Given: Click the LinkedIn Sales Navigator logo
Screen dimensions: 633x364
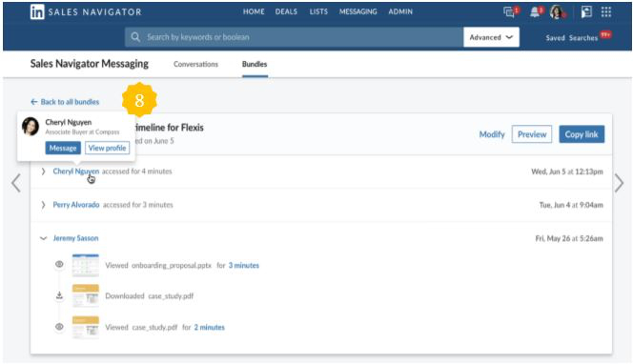Looking at the screenshot, I should tap(86, 12).
